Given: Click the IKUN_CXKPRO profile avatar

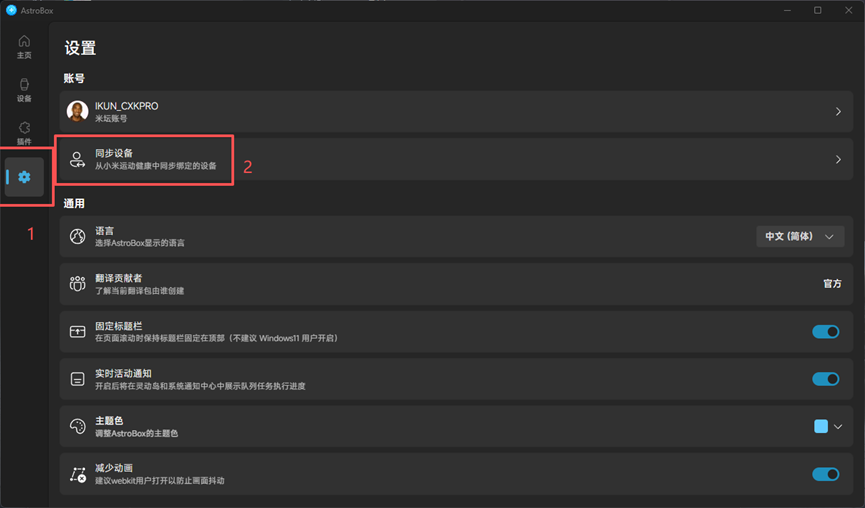Looking at the screenshot, I should point(78,112).
